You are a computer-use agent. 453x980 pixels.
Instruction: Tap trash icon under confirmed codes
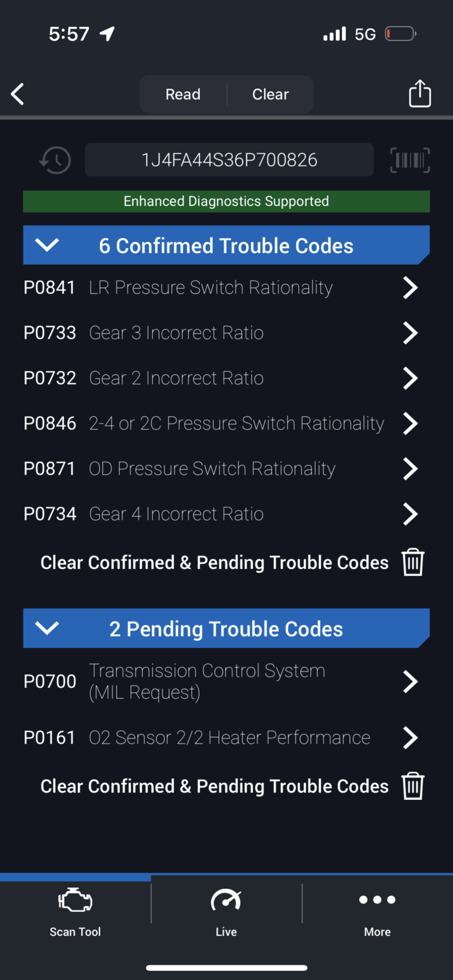point(413,562)
